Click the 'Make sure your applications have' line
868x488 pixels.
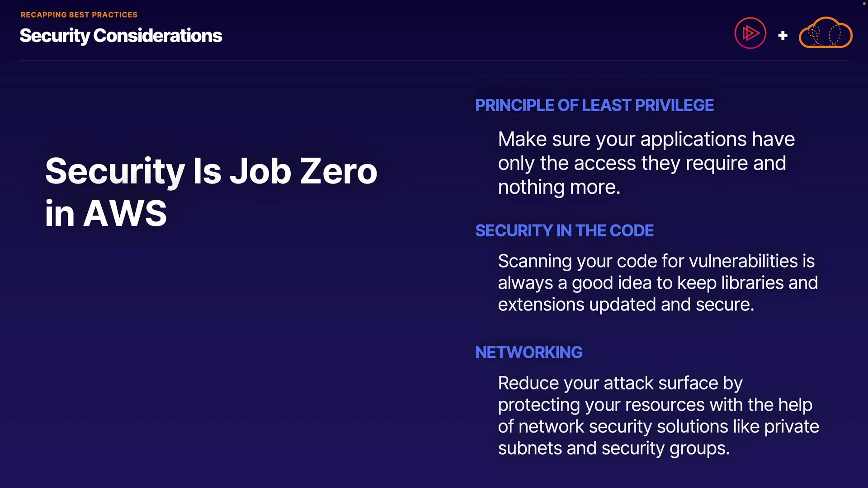coord(646,139)
